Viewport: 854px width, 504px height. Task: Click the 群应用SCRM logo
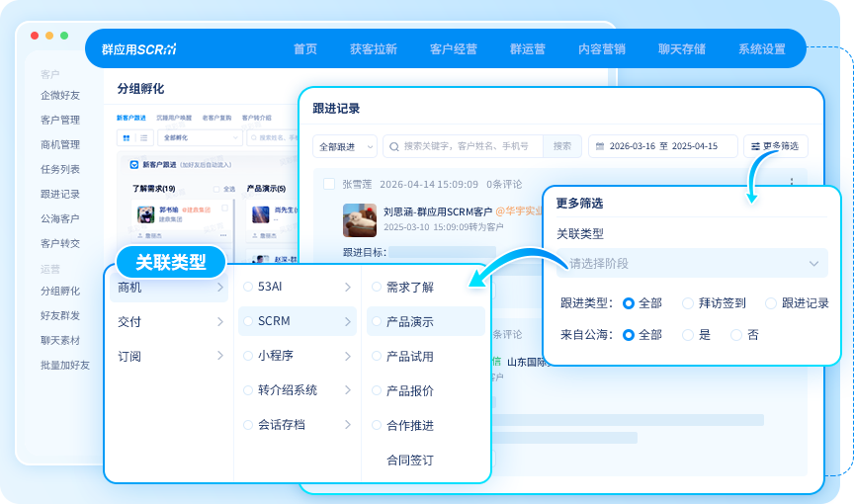pyautogui.click(x=139, y=49)
